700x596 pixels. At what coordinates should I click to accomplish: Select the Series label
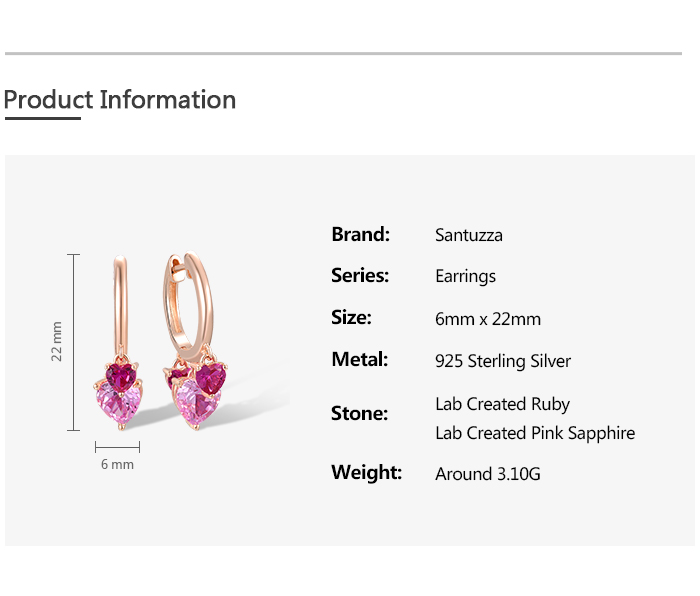click(x=360, y=276)
